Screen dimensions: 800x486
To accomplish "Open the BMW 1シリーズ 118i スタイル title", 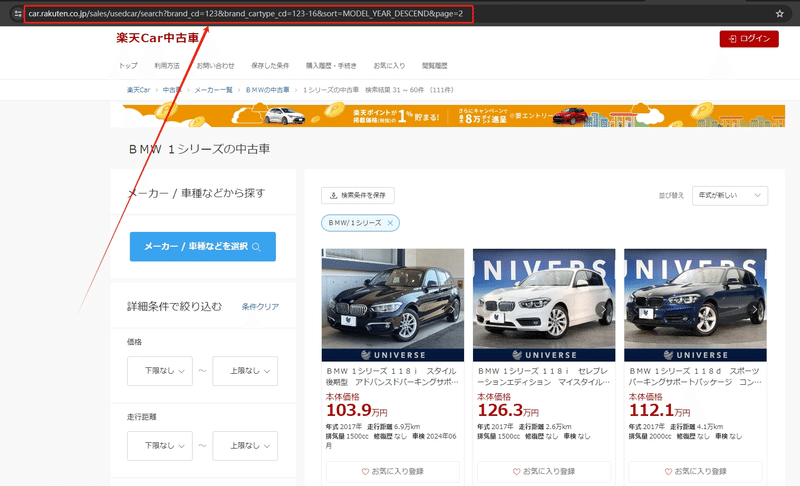I will click(x=392, y=376).
